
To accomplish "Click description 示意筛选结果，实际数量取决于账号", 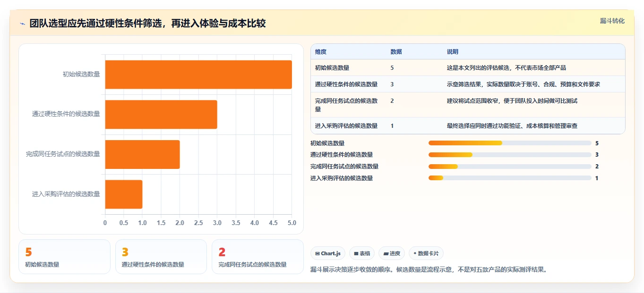I will [524, 84].
